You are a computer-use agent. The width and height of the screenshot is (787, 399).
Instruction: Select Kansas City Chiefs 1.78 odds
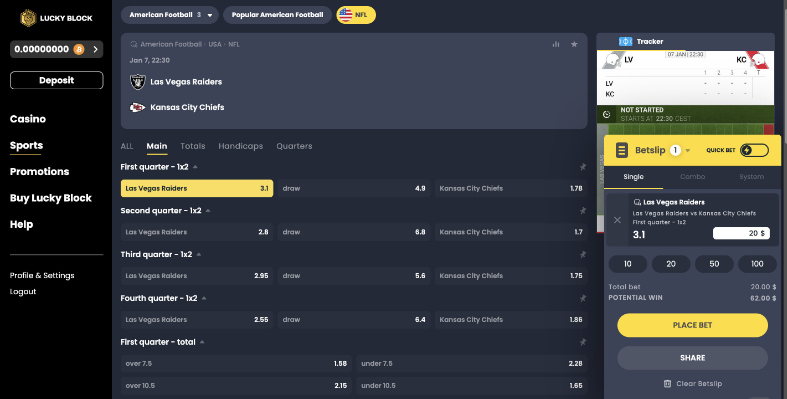511,188
